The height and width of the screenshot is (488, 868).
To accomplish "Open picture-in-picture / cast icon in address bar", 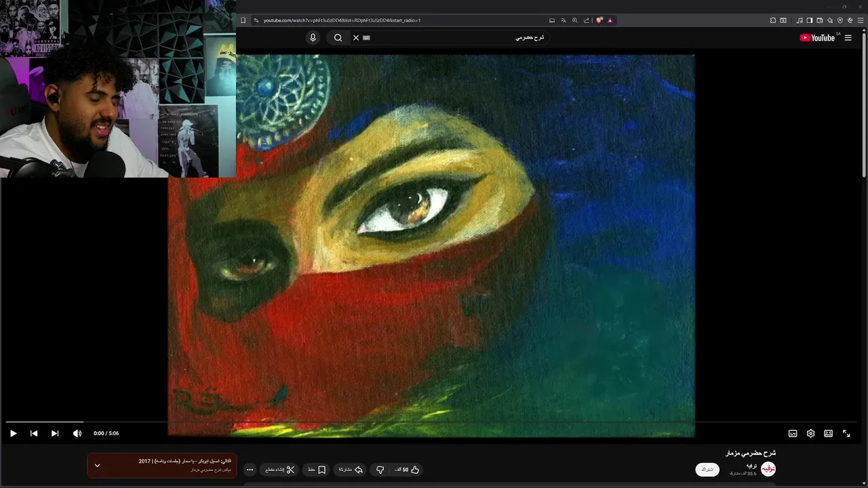I will pyautogui.click(x=552, y=20).
